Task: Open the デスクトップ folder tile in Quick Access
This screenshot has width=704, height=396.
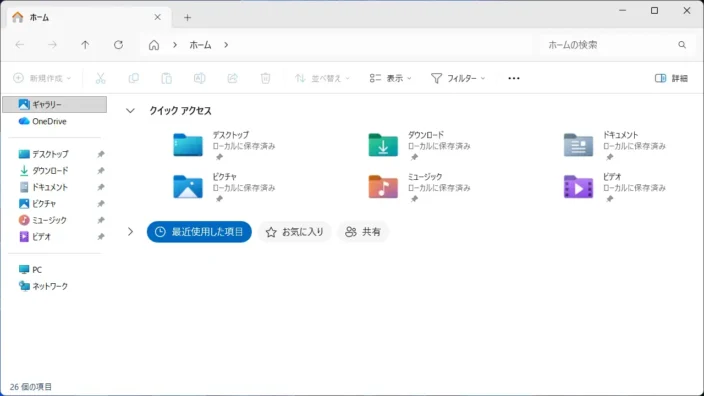Action: (x=224, y=145)
